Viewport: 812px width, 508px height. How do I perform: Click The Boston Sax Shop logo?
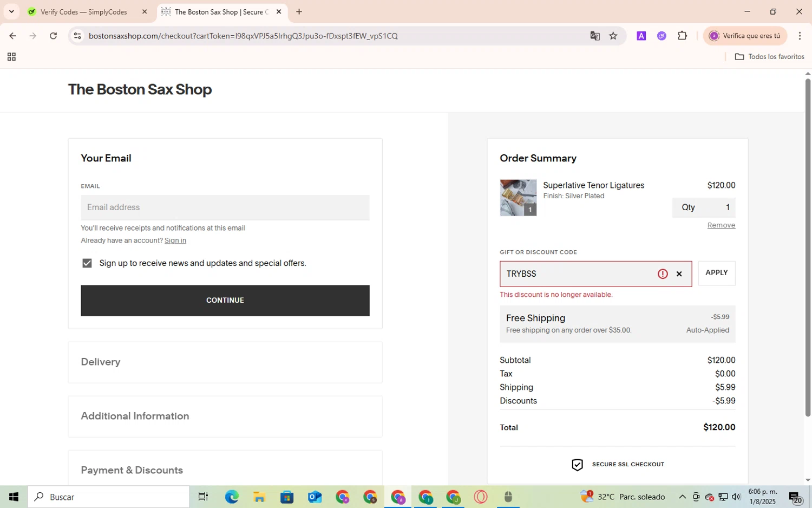click(x=140, y=89)
